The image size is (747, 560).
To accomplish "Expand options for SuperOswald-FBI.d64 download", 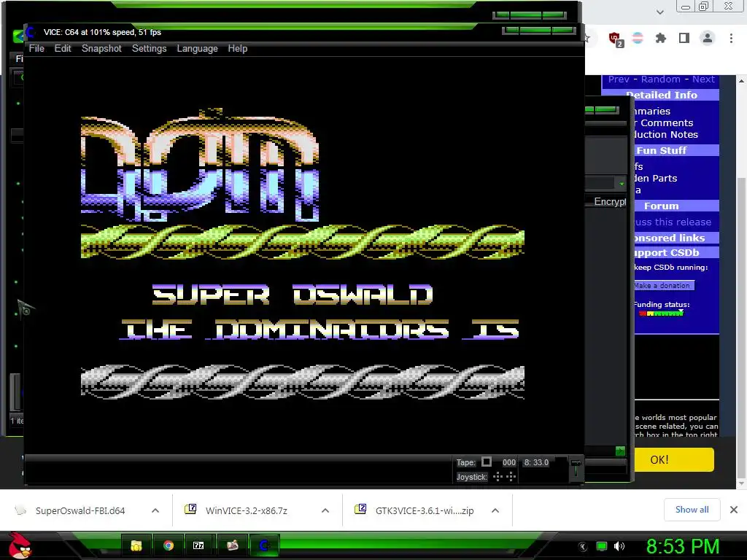I will pyautogui.click(x=155, y=510).
